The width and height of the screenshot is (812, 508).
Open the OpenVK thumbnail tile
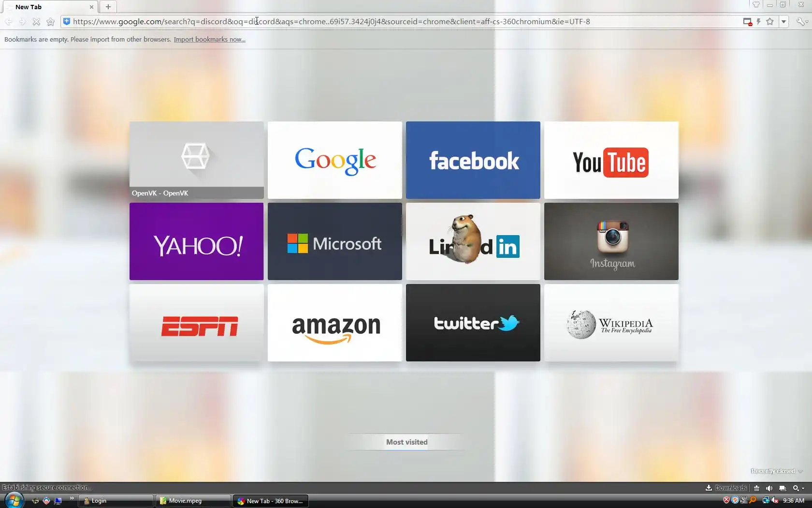click(x=197, y=160)
